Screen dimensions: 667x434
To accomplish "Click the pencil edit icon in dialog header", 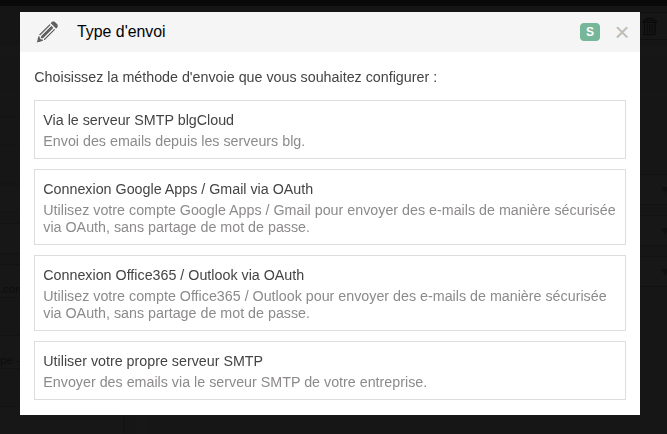I will 47,32.
